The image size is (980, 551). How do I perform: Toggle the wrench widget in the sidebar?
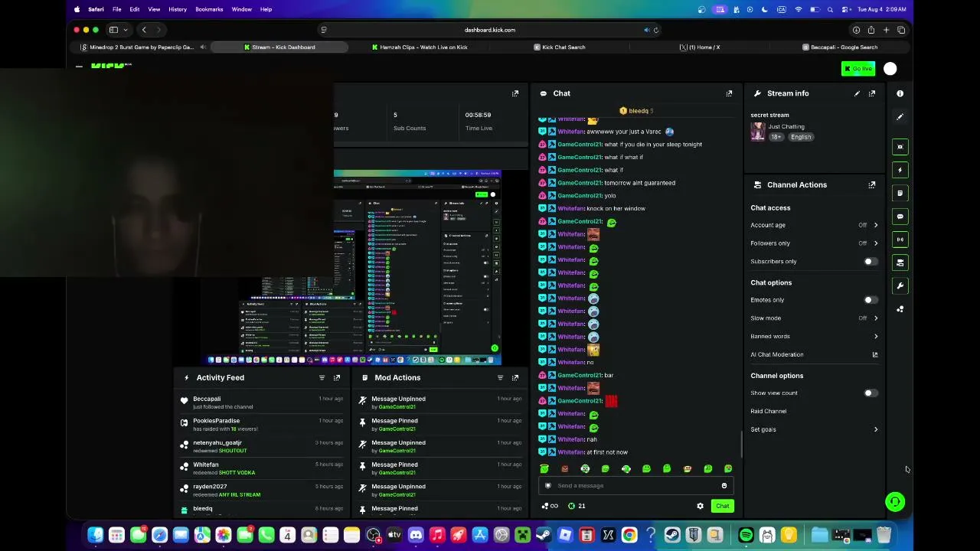(x=900, y=285)
